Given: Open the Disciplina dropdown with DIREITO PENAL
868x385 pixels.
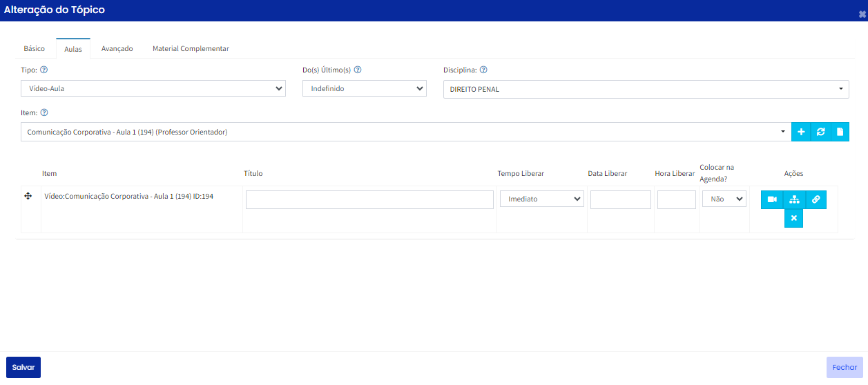Looking at the screenshot, I should (x=646, y=89).
